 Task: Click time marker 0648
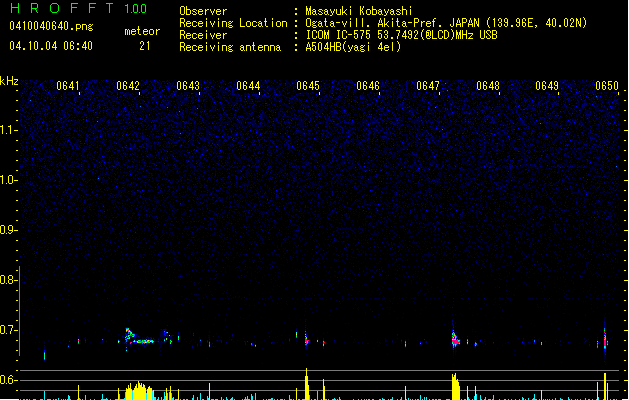(x=488, y=86)
